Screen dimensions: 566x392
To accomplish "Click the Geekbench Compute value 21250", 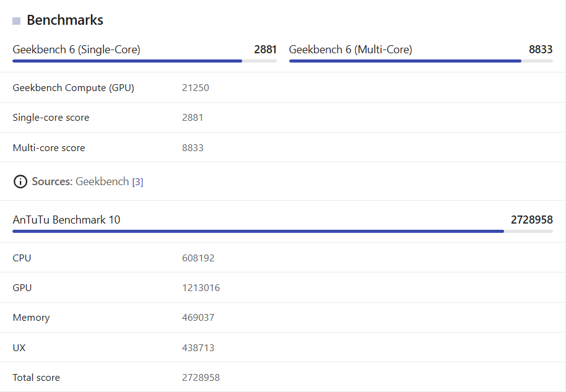I will pyautogui.click(x=195, y=88).
